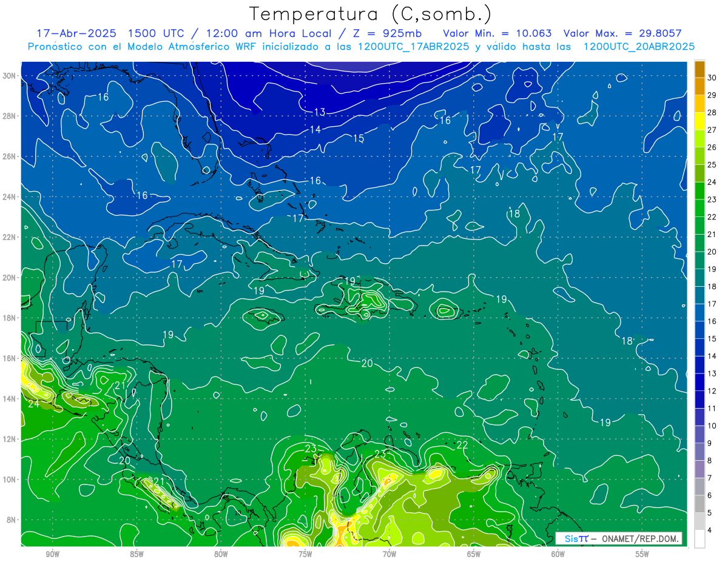Click the 80W longitude axis label
Screen dimensions: 728x562
pyautogui.click(x=221, y=554)
